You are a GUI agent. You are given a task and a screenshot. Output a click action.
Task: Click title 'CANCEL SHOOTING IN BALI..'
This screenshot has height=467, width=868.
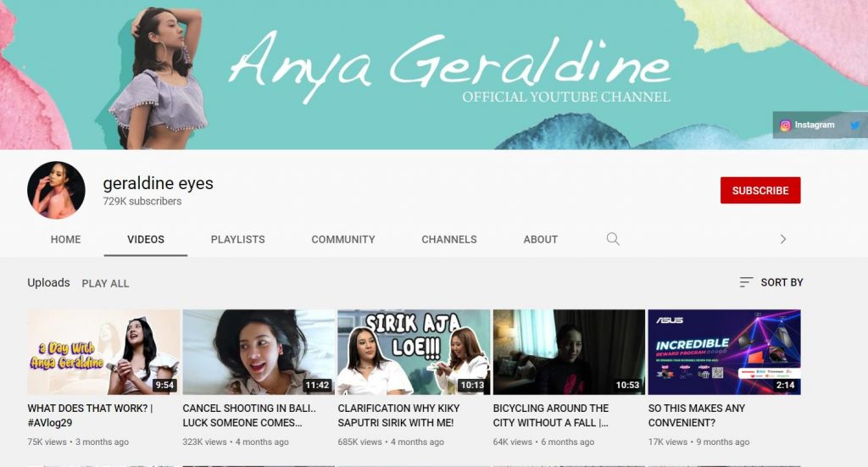click(x=249, y=415)
